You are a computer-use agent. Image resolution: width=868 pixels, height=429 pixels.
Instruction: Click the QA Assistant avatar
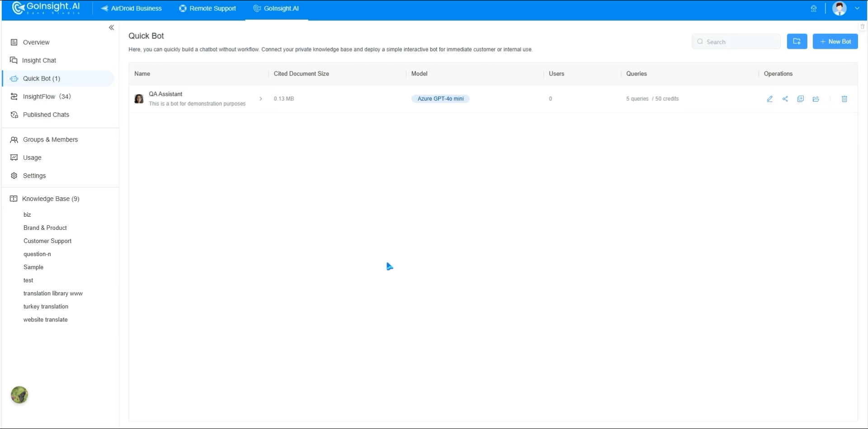139,99
